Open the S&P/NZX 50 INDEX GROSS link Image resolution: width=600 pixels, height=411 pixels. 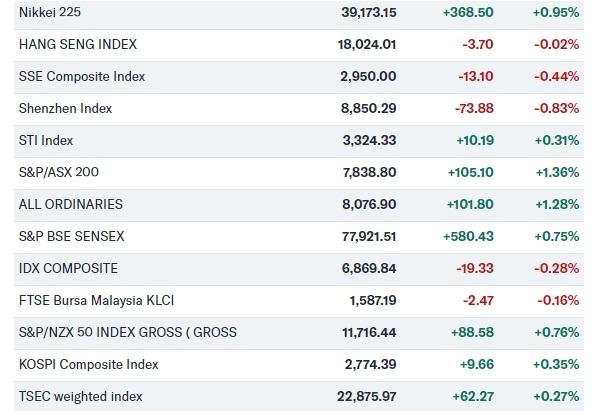tap(127, 332)
